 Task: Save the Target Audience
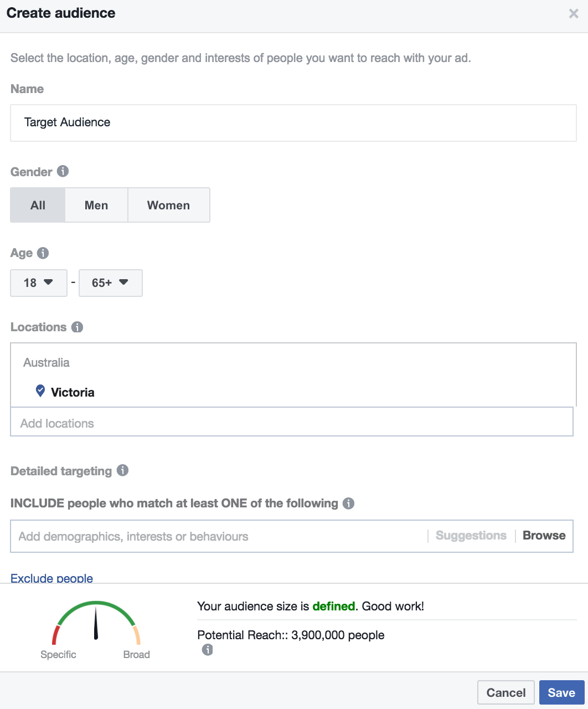point(561,692)
